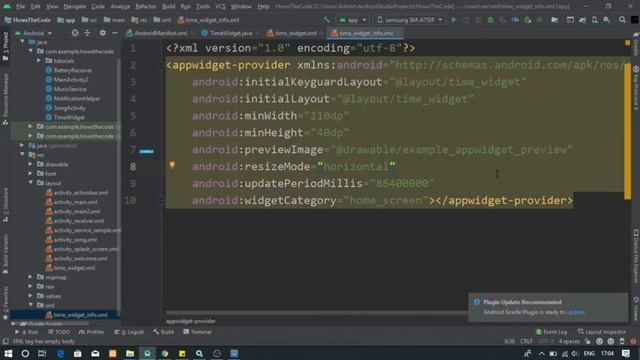Toggle the Favorites side tab
The width and height of the screenshot is (640, 360).
coord(5,303)
